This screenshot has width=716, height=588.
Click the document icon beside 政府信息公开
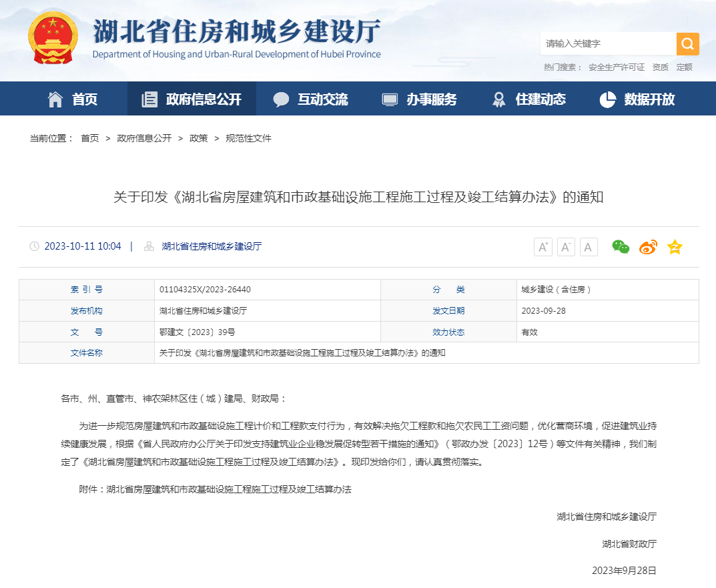click(x=149, y=99)
